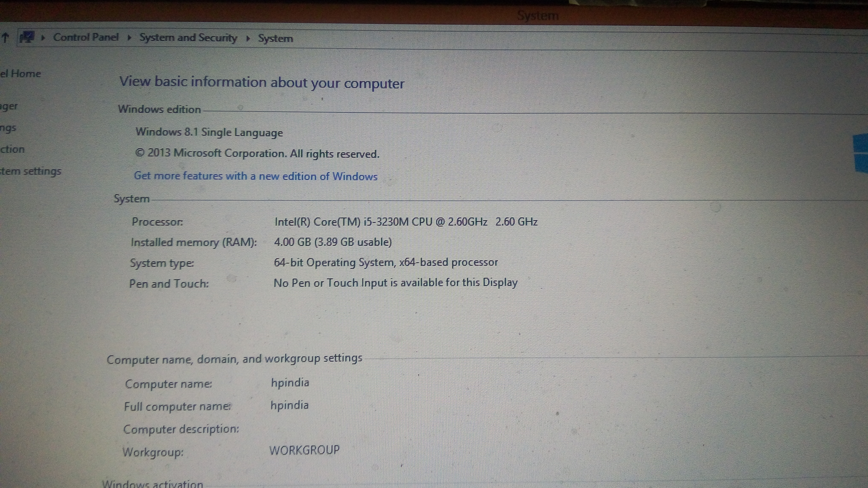Open System protection sidebar link
Screen dimensions: 868x488
tap(12, 149)
